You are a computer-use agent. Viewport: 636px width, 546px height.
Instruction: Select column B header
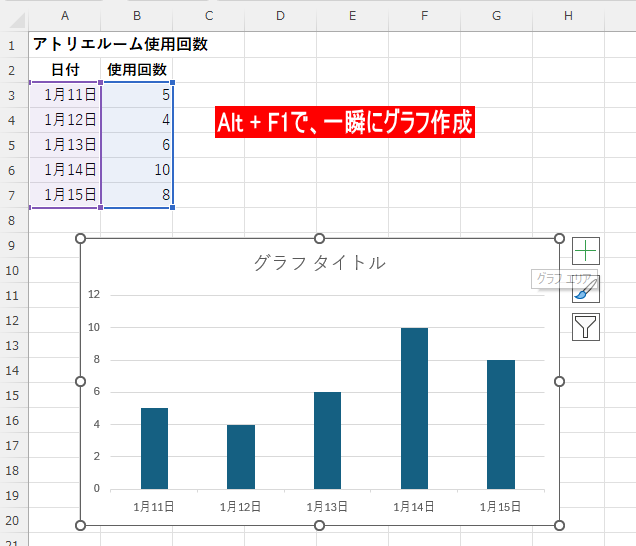(137, 16)
